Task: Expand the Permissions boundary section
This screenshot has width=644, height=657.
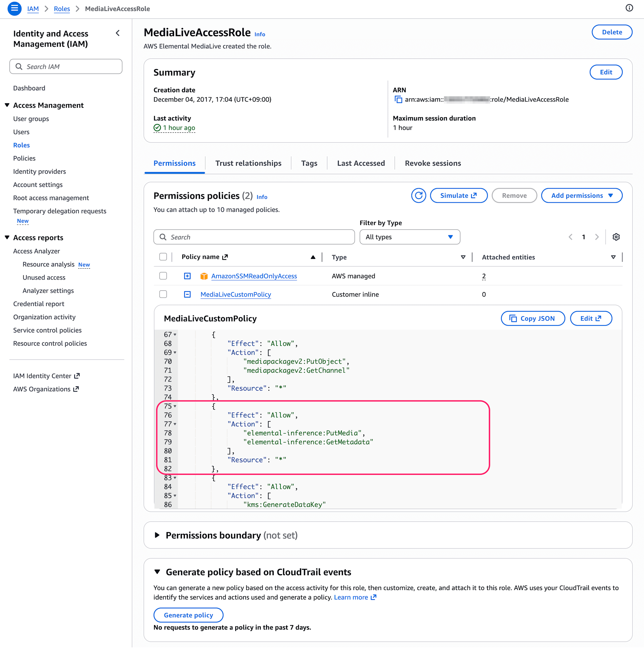Action: pyautogui.click(x=157, y=535)
